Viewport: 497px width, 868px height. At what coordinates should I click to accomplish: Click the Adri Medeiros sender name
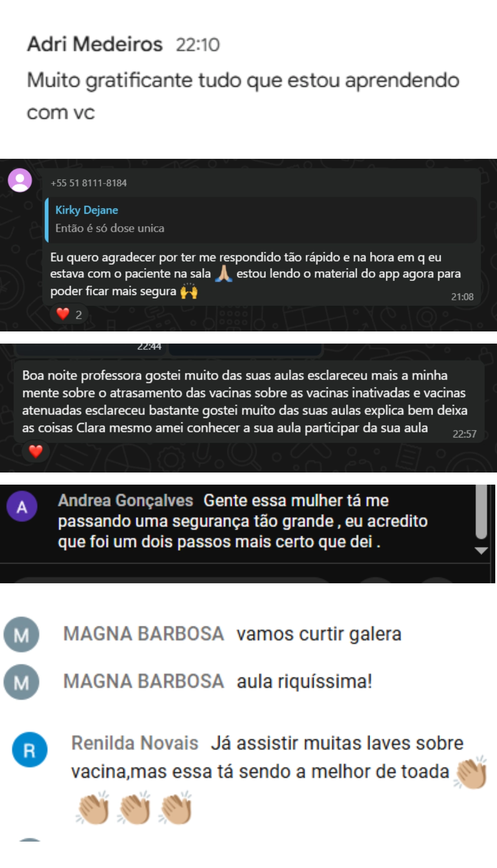95,44
